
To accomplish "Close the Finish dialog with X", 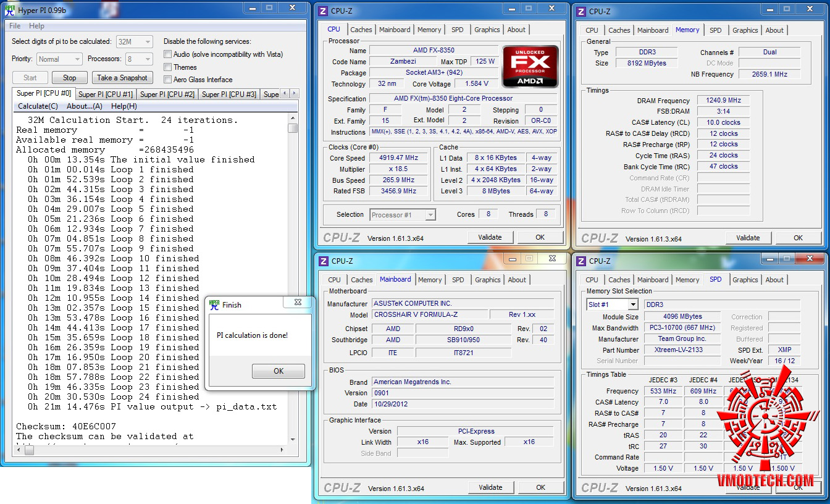I will coord(298,303).
